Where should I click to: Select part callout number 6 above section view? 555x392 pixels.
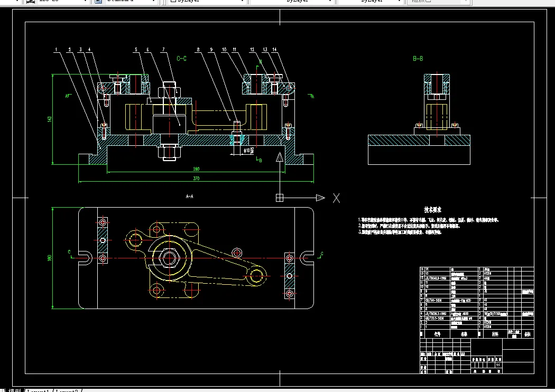147,50
